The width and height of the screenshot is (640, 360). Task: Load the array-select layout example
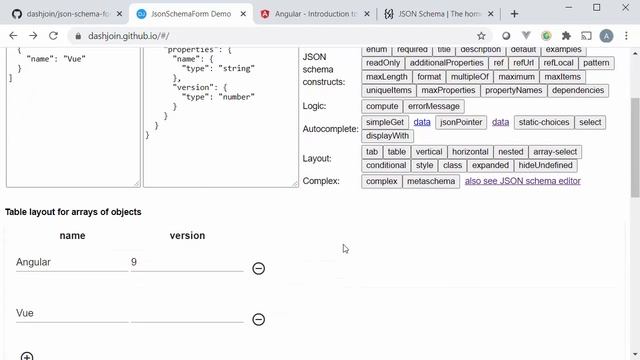(x=555, y=152)
